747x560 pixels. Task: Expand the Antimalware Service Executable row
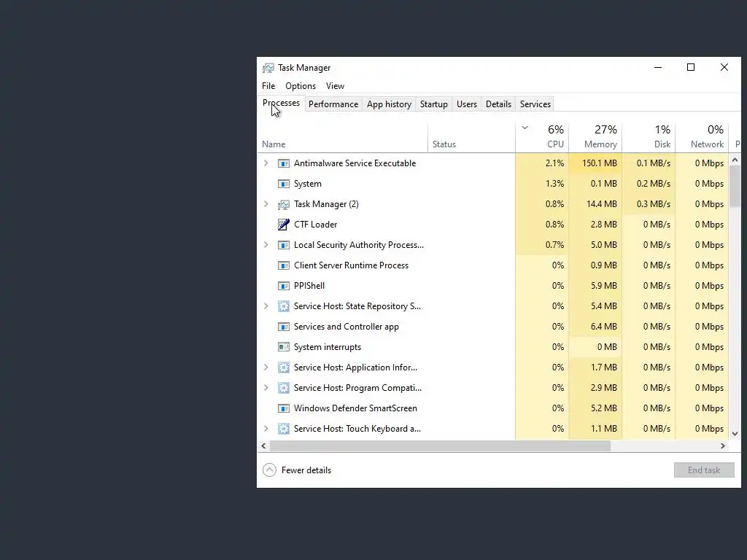[x=266, y=163]
